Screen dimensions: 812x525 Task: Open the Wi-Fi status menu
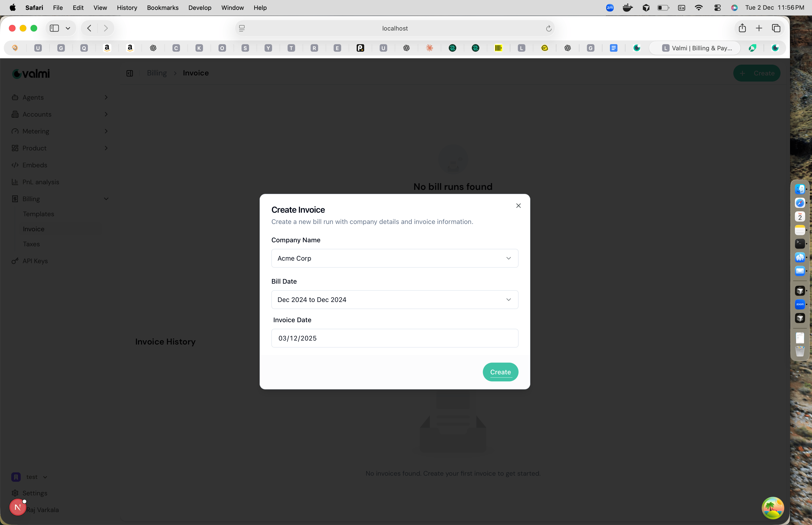pyautogui.click(x=699, y=8)
